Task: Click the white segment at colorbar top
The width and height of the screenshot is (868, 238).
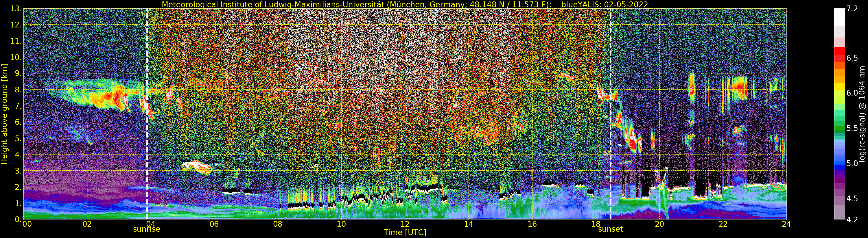Action: point(839,17)
